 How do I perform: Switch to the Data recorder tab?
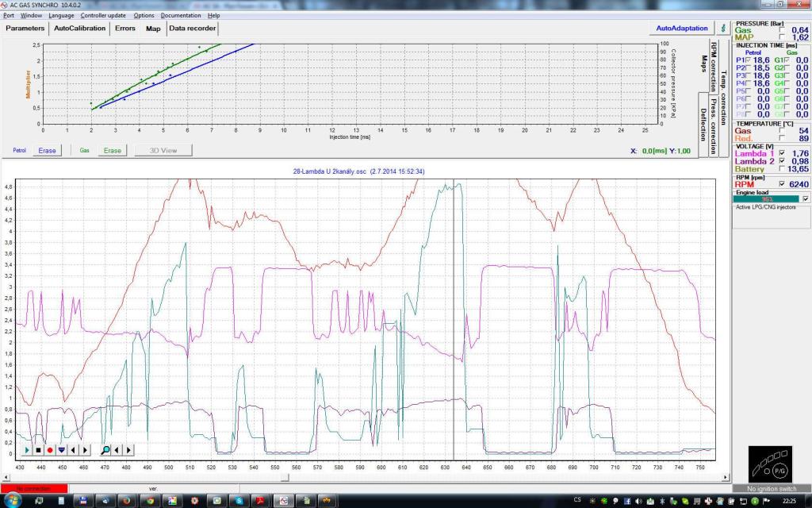(192, 29)
